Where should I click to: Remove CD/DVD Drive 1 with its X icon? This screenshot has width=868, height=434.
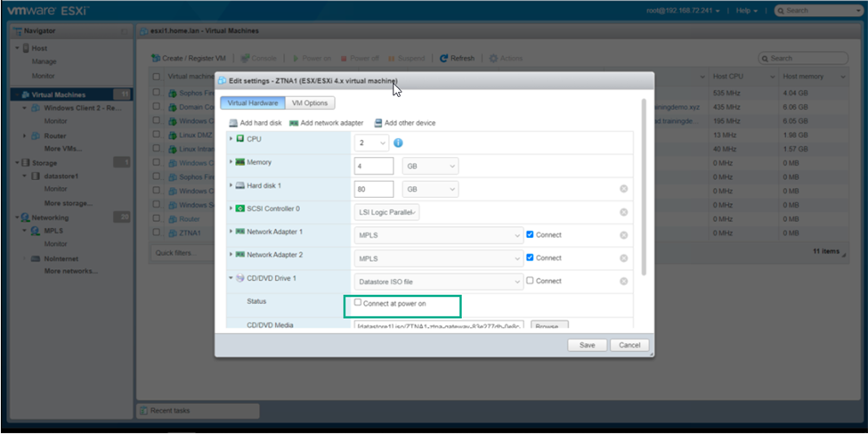tap(623, 281)
